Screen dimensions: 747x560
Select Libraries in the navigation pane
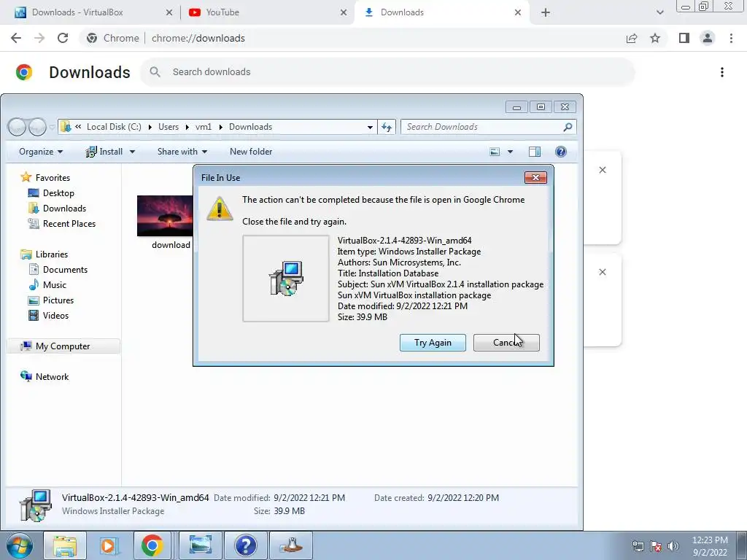coord(52,254)
